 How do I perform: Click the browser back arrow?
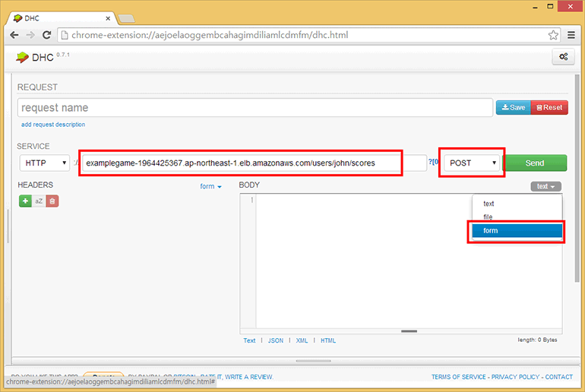(x=14, y=35)
